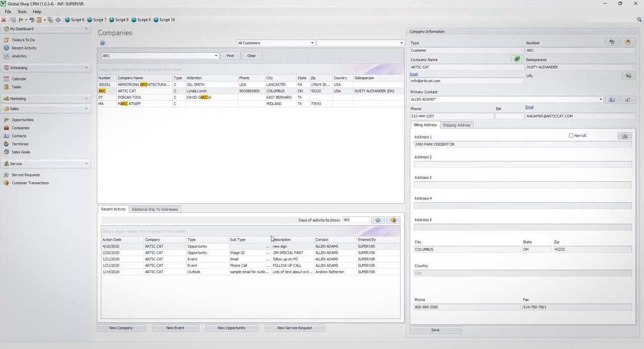The image size is (644, 349).
Task: Open the Salesperson dropdown
Action: click(x=633, y=67)
